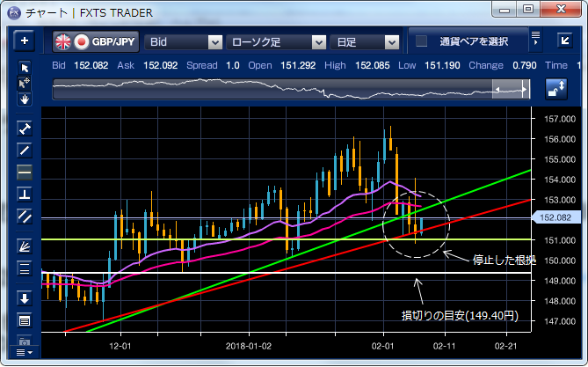Click the Open value 151.292
The height and width of the screenshot is (367, 588).
(x=298, y=65)
